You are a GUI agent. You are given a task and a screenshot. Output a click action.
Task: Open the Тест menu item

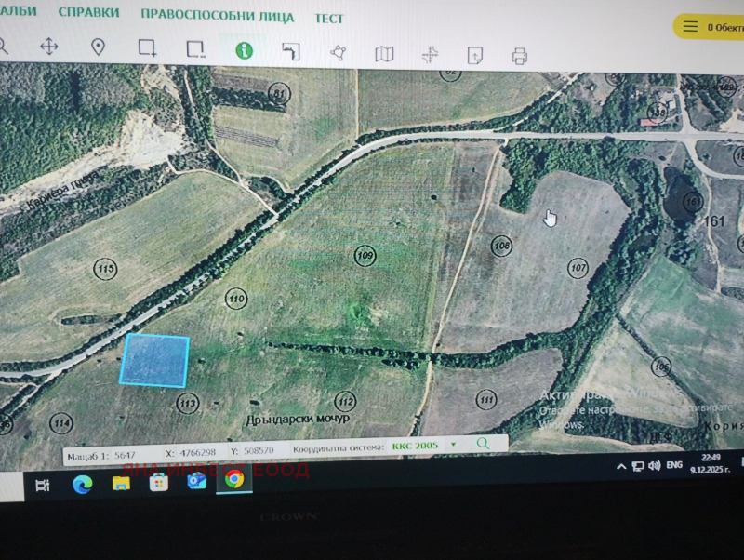tap(329, 18)
